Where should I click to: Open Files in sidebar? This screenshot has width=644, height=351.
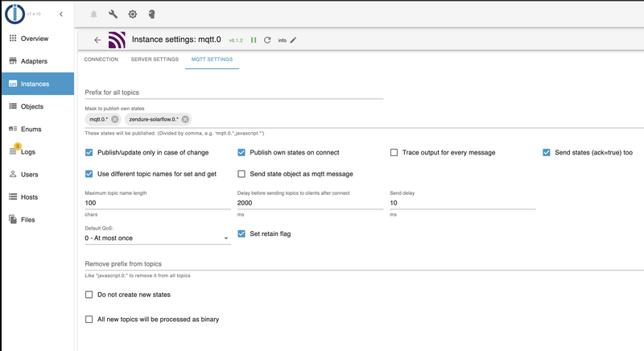point(38,220)
